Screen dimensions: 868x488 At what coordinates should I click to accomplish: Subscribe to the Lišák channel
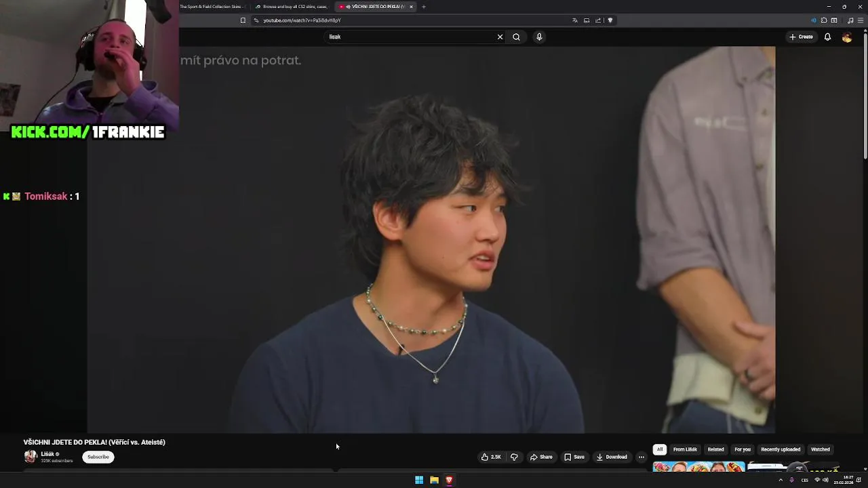(x=98, y=457)
